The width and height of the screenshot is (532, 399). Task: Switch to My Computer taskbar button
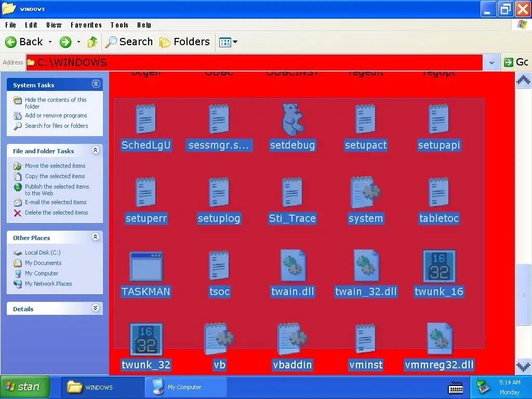[x=185, y=387]
